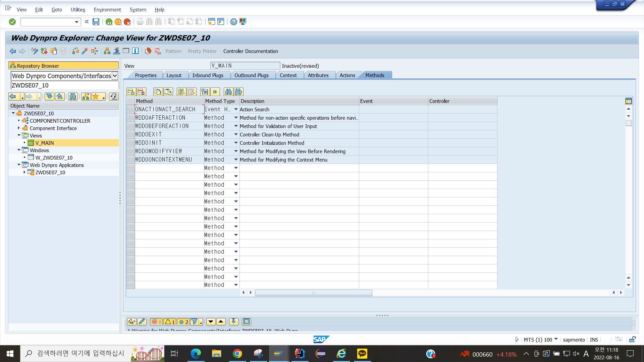The width and height of the screenshot is (644, 362).
Task: Open the Web Dynpro Components/Interfaces dropdown
Action: click(115, 76)
